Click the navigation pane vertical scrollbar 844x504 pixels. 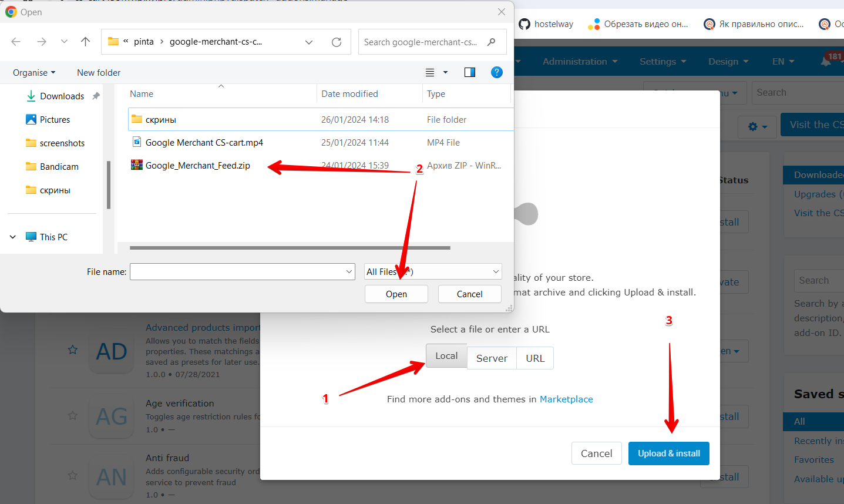pyautogui.click(x=109, y=185)
